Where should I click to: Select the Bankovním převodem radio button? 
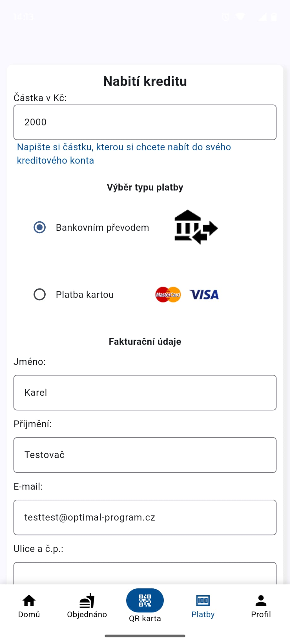pyautogui.click(x=40, y=227)
